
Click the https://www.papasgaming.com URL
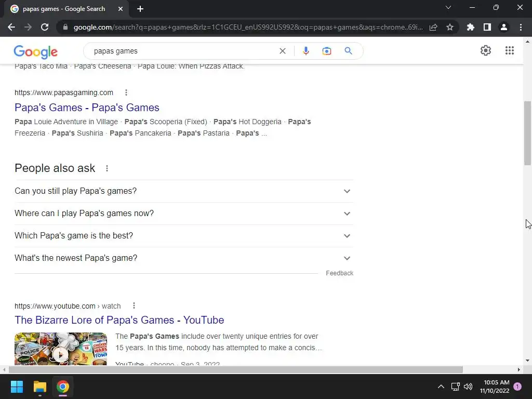coord(64,92)
